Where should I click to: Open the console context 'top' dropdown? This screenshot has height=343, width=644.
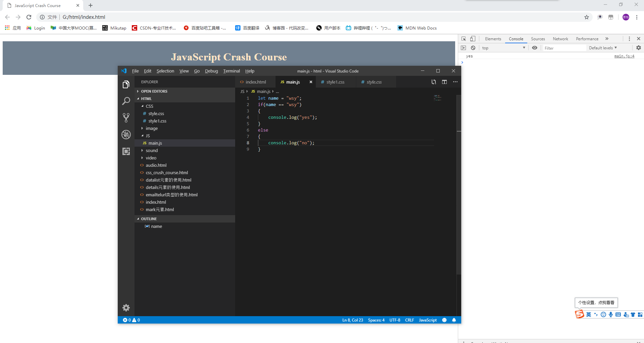[x=503, y=48]
